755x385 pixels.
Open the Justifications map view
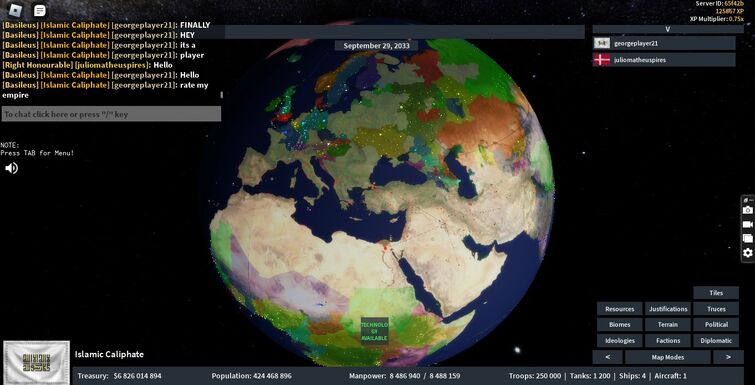(668, 309)
